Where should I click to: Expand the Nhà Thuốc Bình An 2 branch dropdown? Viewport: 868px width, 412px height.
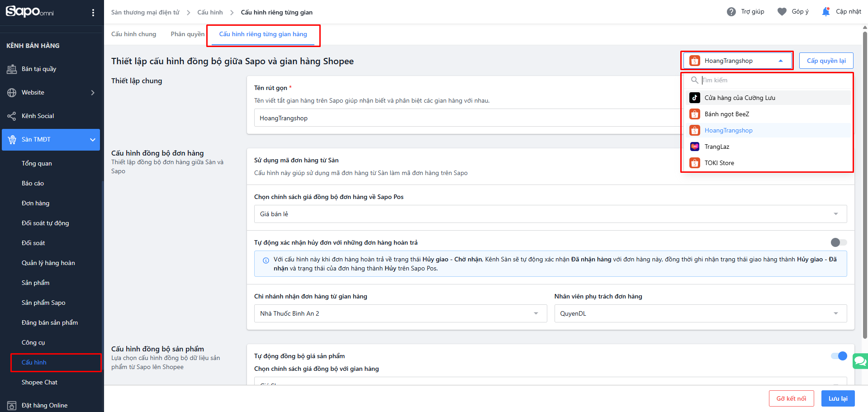coord(400,313)
